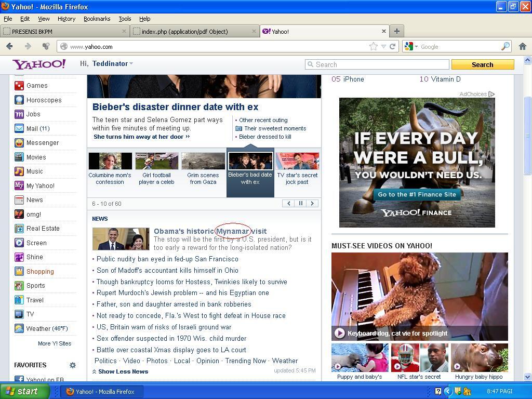Click the help question mark tray icon
Viewport: 532px width, 399px height.
click(438, 392)
